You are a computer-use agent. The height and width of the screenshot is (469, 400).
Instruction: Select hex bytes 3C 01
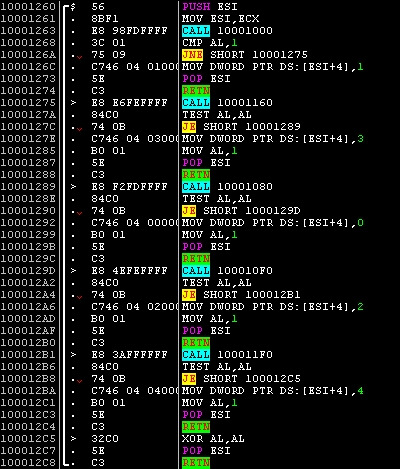(108, 42)
